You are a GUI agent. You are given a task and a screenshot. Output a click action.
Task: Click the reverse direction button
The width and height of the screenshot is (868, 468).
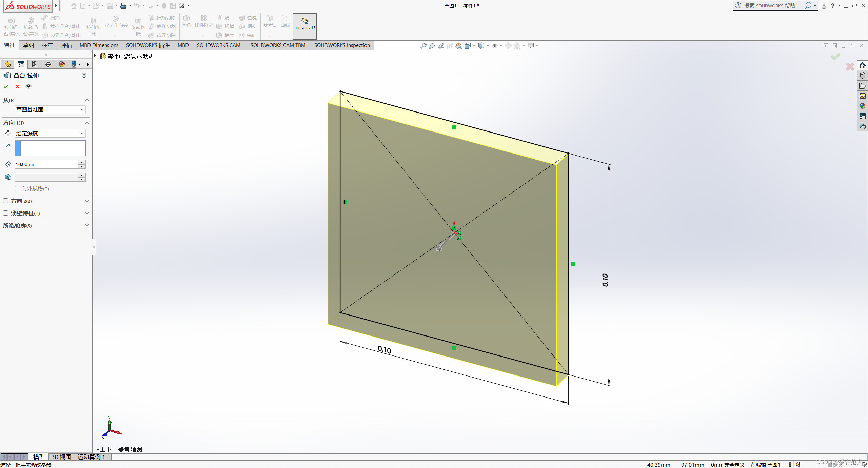click(x=8, y=133)
